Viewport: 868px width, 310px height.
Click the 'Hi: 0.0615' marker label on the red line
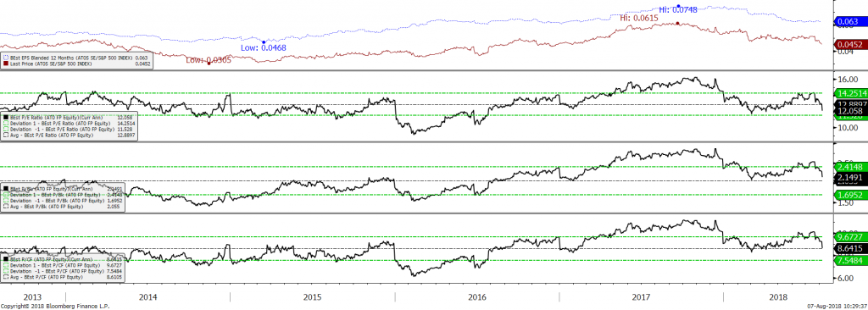639,19
